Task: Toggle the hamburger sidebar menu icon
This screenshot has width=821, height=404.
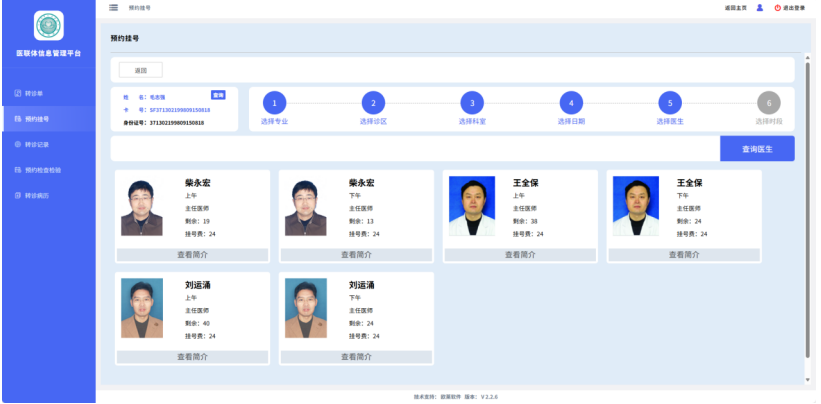Action: (114, 7)
